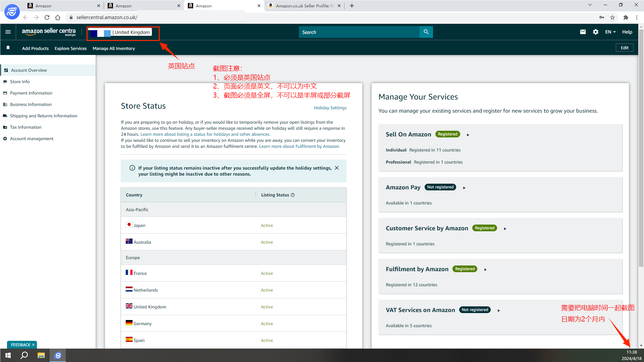Screen dimensions: 644x362
Task: Close the FEEDBACK tab
Action: 33,345
